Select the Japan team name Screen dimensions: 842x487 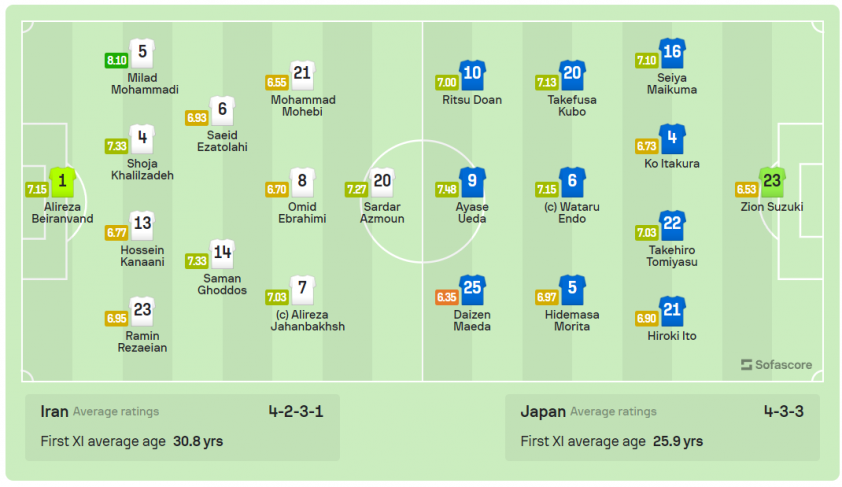tap(543, 412)
